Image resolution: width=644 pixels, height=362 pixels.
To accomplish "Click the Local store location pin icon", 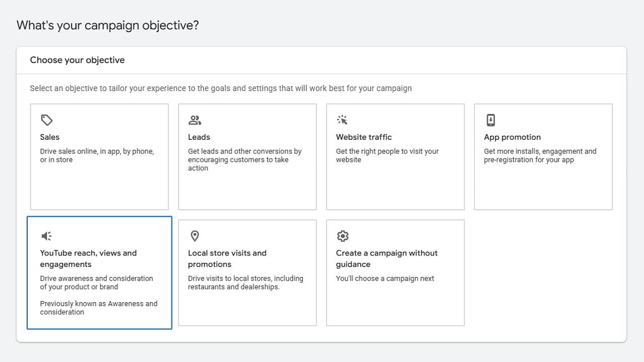I will 195,236.
